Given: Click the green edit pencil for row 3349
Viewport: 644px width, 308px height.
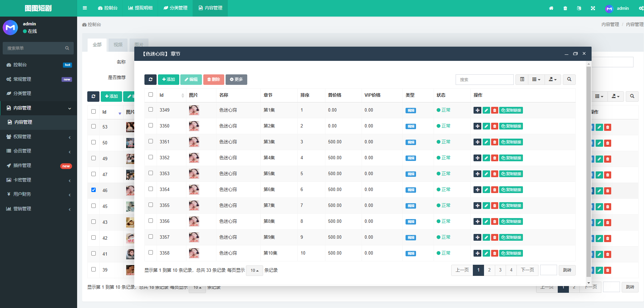Looking at the screenshot, I should 486,110.
